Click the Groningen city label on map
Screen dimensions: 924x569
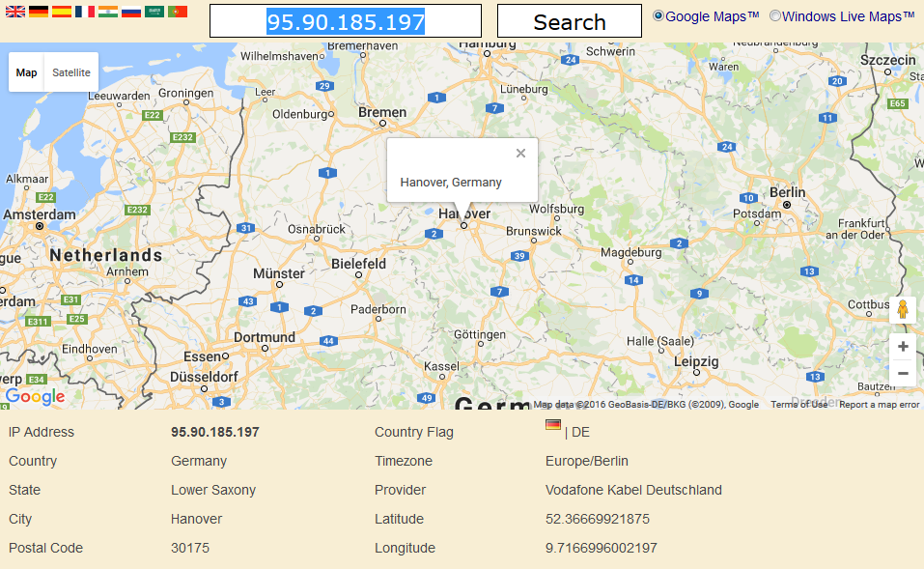[185, 93]
